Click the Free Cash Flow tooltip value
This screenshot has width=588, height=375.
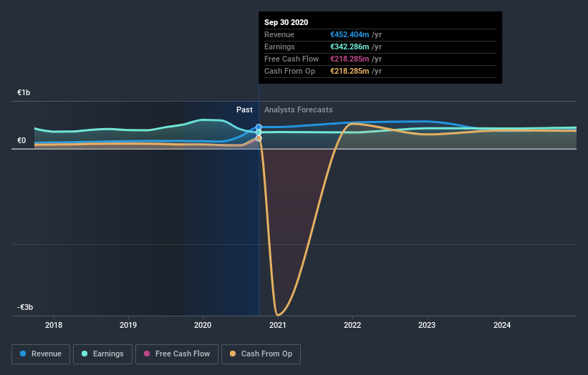[x=350, y=59]
